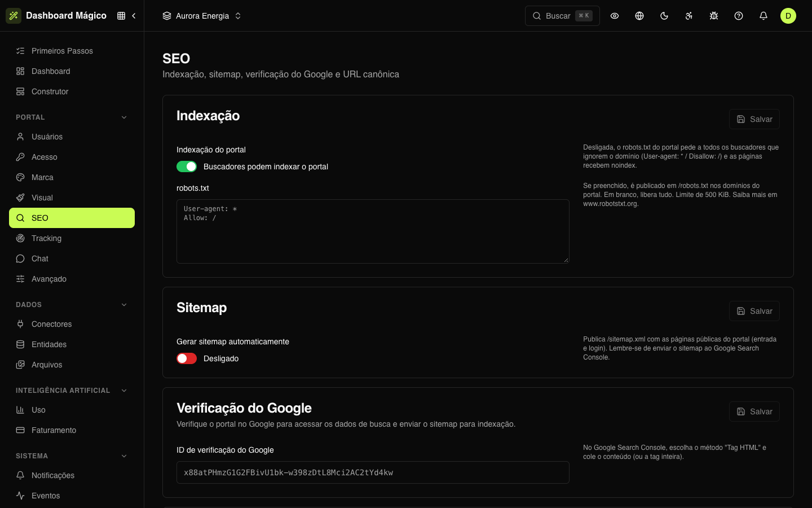Screen dimensions: 812x508
Task: Go to the Dashboard page in the sidebar
Action: [x=72, y=71]
